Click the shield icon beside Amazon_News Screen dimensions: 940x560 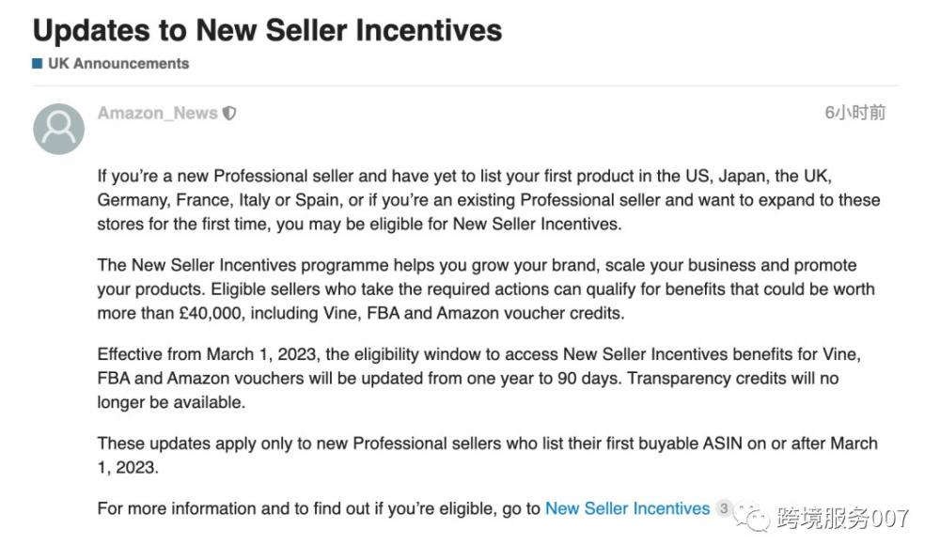click(x=229, y=114)
